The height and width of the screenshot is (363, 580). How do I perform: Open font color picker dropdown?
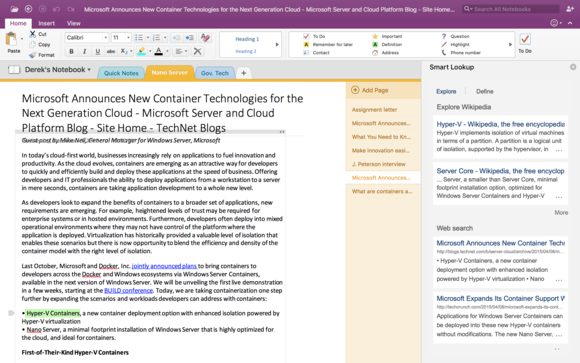pos(167,51)
